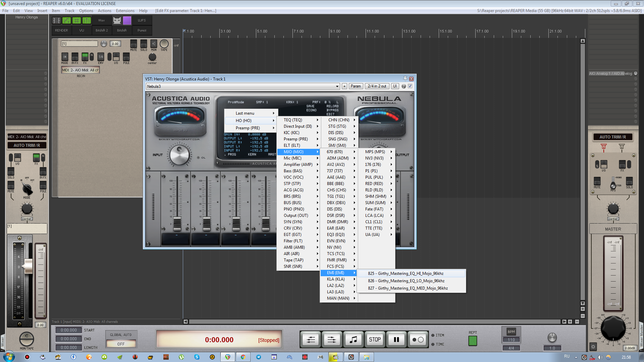The height and width of the screenshot is (362, 644).
Task: Select 827 - Girthy_Mastering_EQ_MED_Mojo_96khz preset
Action: coord(412,288)
